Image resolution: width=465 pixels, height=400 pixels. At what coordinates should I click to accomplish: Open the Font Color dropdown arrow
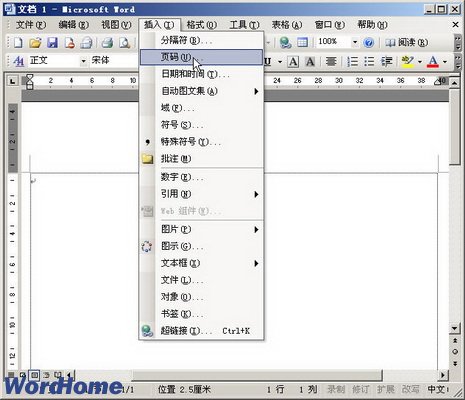[x=445, y=62]
